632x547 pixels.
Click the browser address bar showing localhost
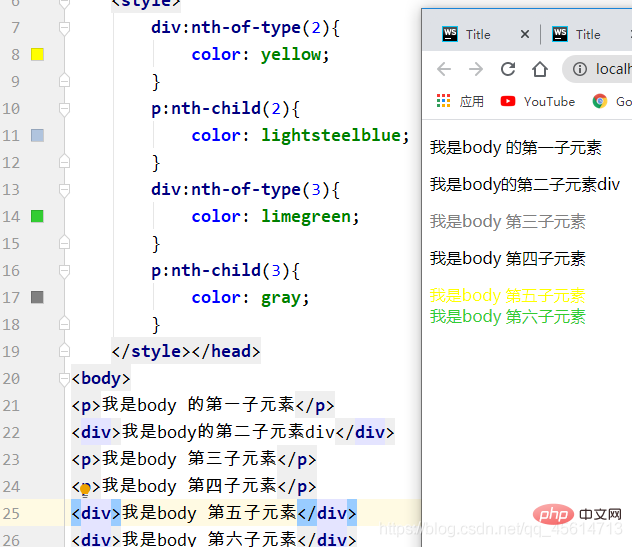coord(597,69)
